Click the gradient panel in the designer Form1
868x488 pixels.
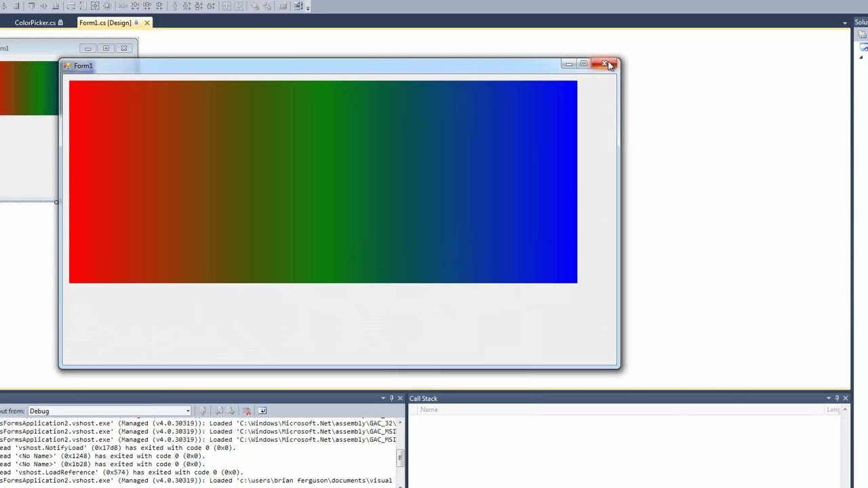[x=29, y=88]
